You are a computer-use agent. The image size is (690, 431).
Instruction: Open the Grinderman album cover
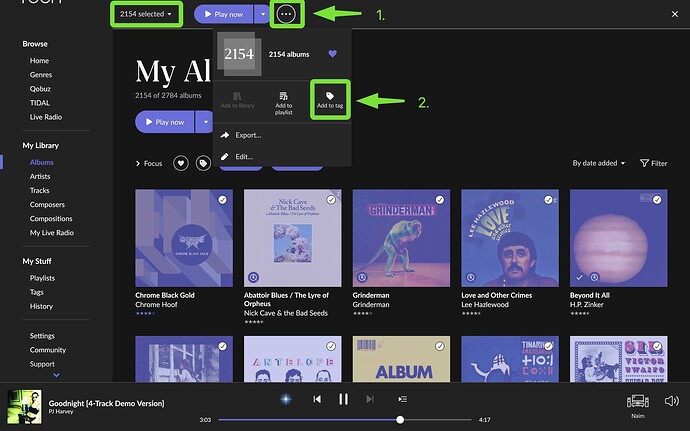(401, 238)
